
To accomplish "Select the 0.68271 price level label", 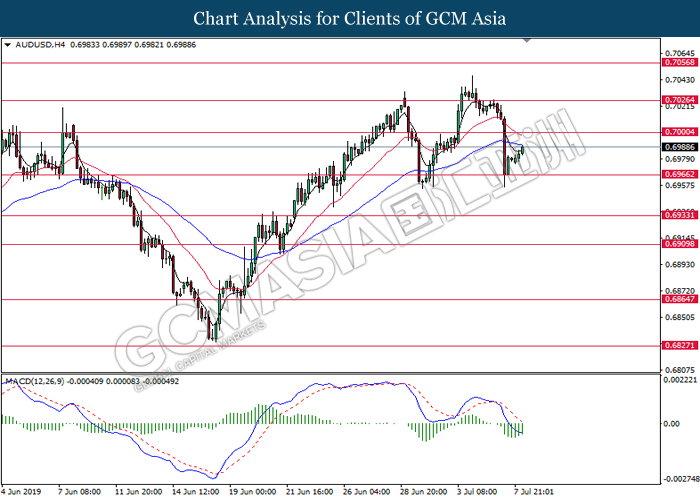I will (x=680, y=346).
